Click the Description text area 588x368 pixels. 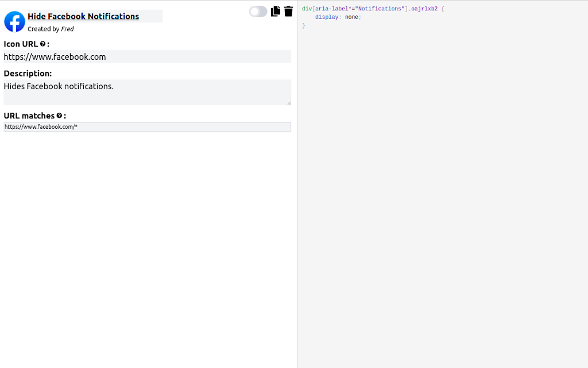point(148,93)
